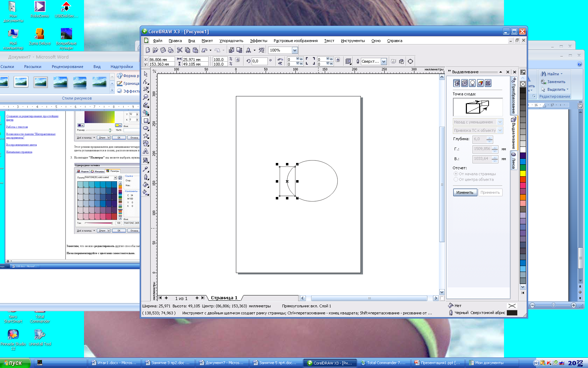Open the Undo history dropdown arrow
Image resolution: width=588 pixels, height=368 pixels.
[x=210, y=50]
